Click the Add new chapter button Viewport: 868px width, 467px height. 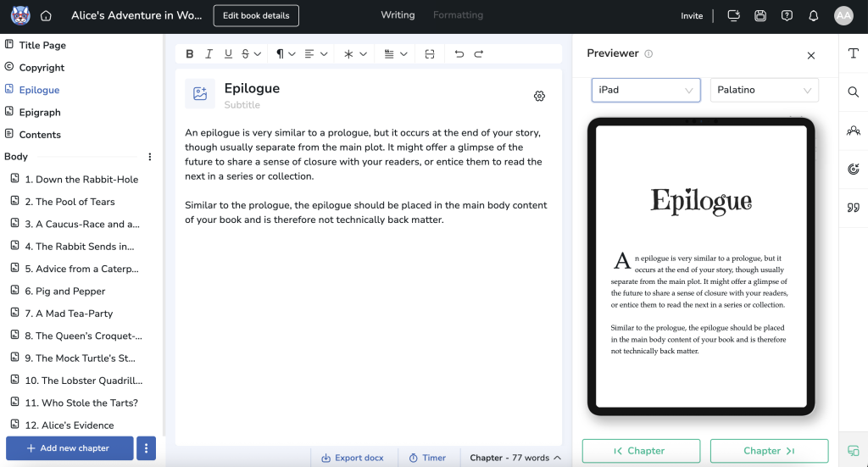69,448
